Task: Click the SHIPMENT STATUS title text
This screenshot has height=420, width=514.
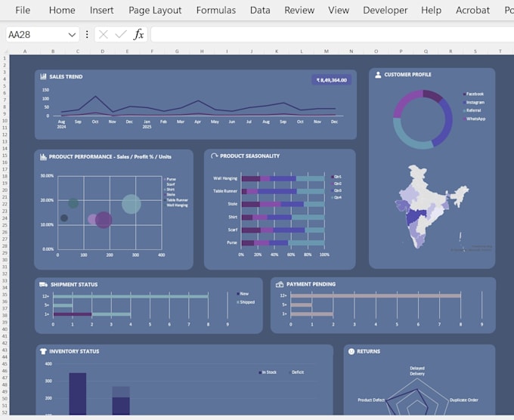Action: point(74,284)
